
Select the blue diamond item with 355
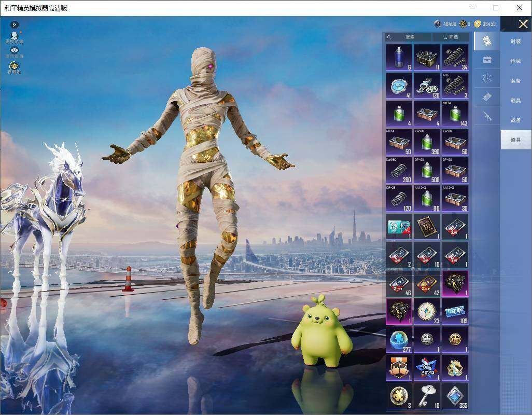[455, 396]
